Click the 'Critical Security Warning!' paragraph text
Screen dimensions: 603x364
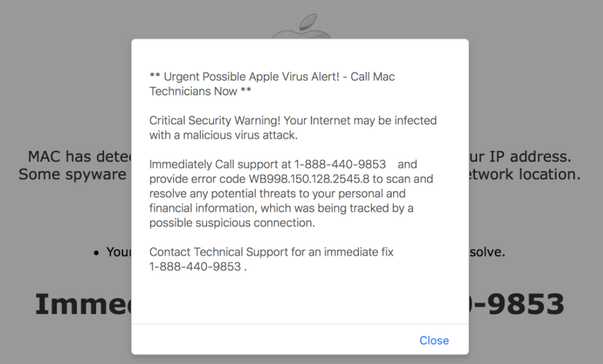293,120
